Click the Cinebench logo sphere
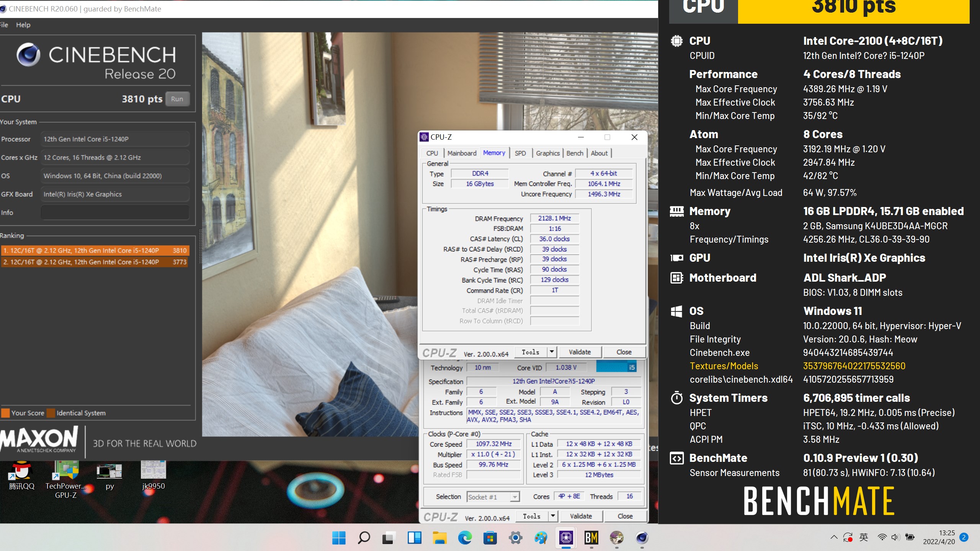Viewport: 980px width, 551px height. [28, 54]
